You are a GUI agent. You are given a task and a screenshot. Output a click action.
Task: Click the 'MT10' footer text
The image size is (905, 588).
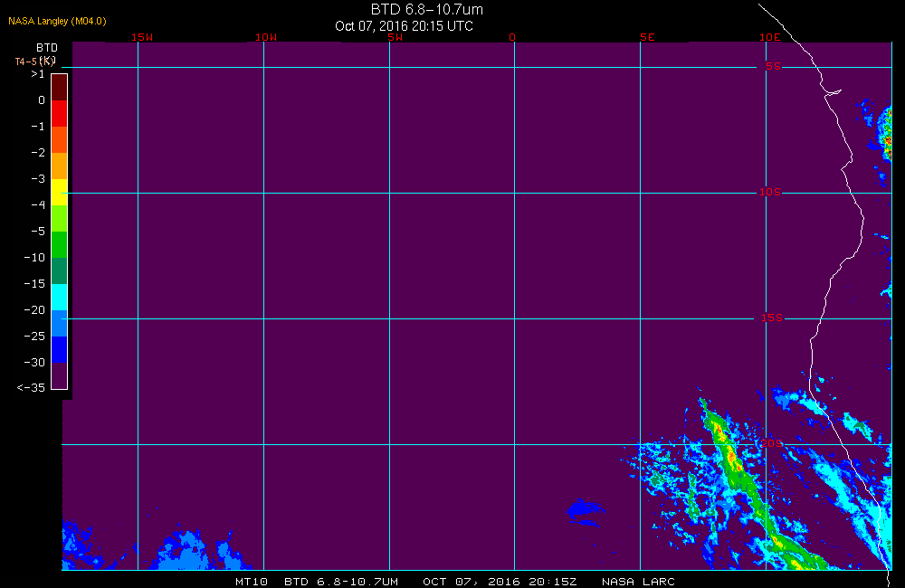[251, 582]
